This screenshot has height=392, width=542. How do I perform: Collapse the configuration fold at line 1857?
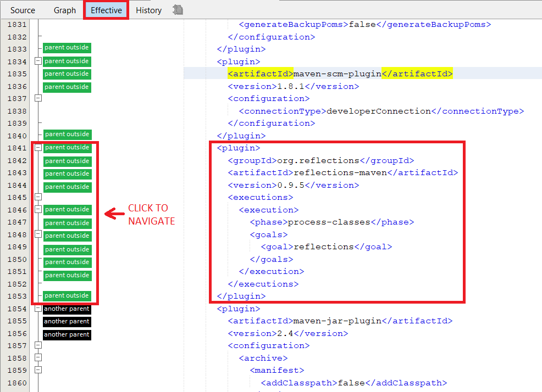(x=38, y=345)
